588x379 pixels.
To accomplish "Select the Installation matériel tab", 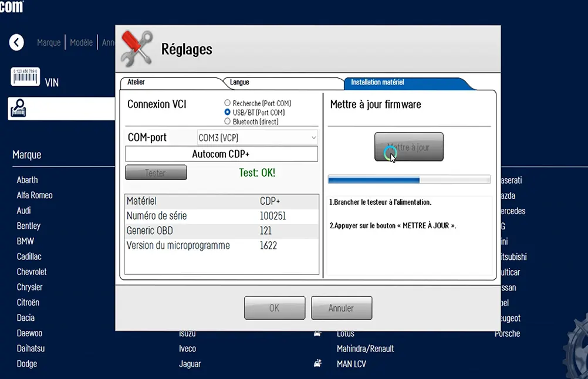I will point(377,83).
